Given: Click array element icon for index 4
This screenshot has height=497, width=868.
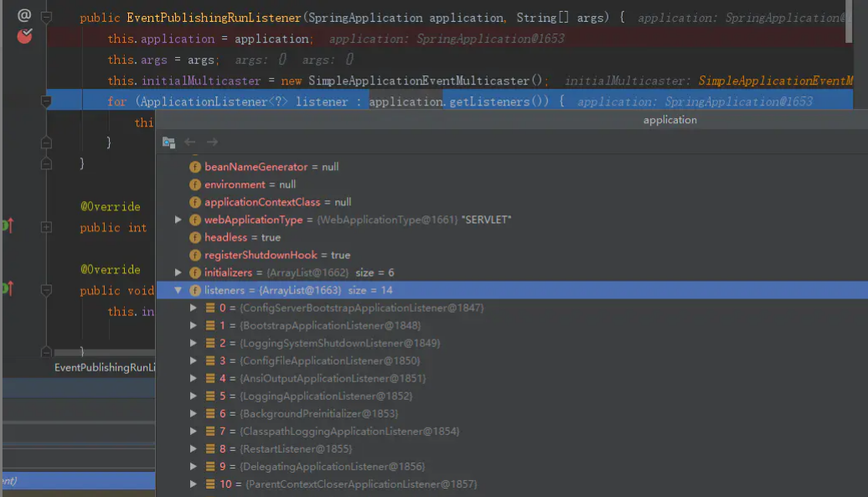Looking at the screenshot, I should 210,379.
